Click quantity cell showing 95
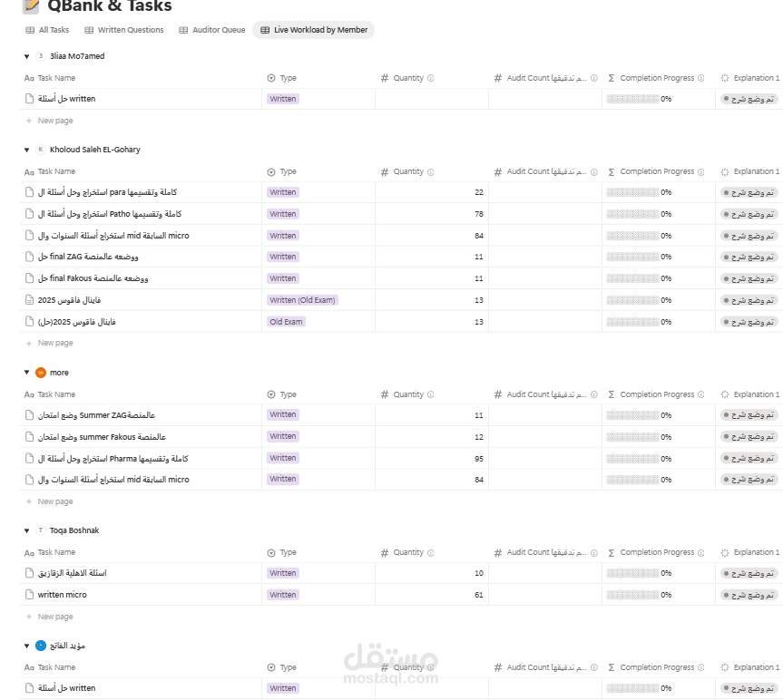783x700 pixels. (x=432, y=459)
